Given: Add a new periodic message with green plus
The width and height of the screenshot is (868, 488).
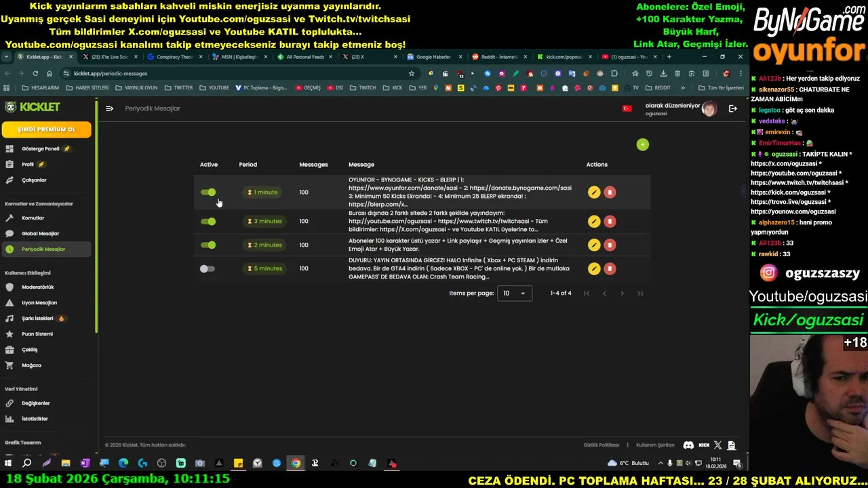Looking at the screenshot, I should click(x=642, y=144).
